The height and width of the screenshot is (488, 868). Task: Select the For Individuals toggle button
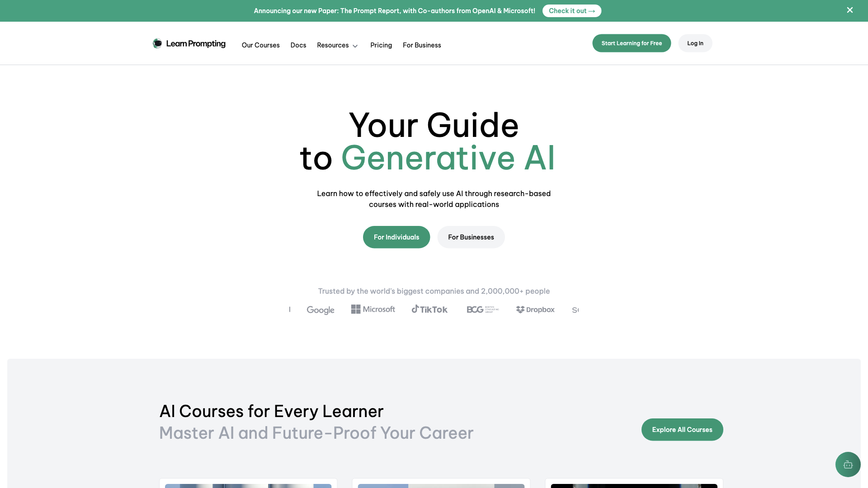click(x=396, y=237)
